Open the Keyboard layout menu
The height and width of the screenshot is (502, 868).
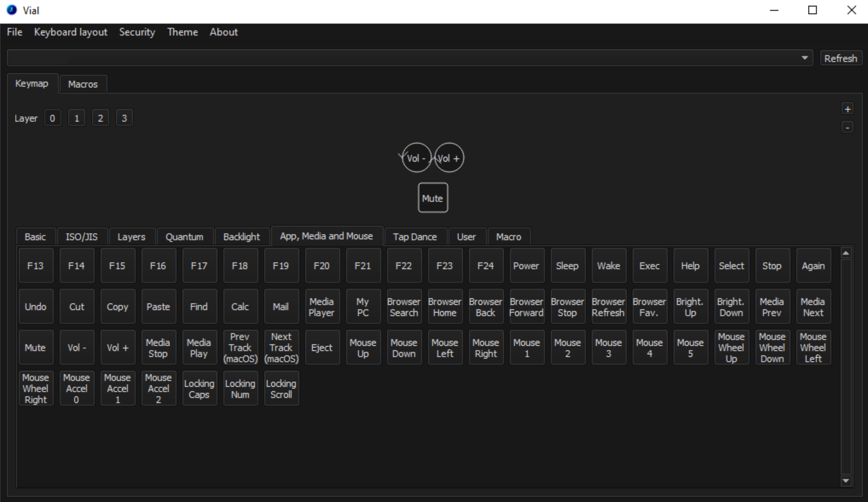pyautogui.click(x=71, y=32)
